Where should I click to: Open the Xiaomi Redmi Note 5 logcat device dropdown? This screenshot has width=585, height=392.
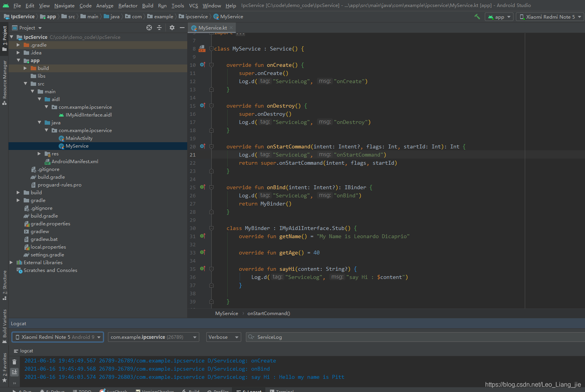pyautogui.click(x=58, y=337)
